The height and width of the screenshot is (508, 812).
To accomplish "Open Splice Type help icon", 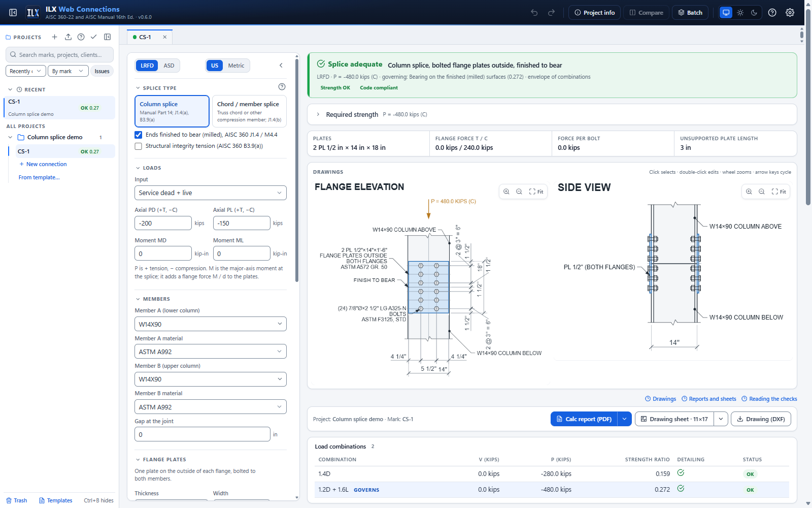I will click(x=282, y=87).
